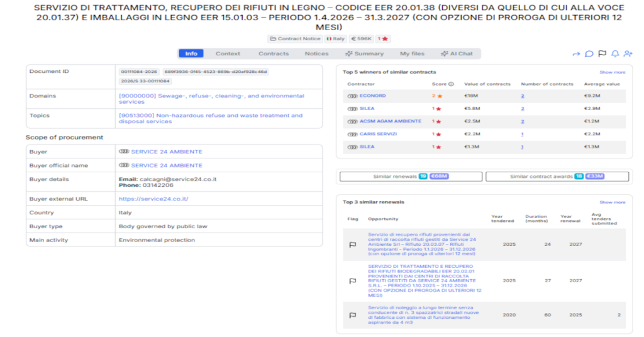Flag the Rifiuti Biodegradabili renewal opportunity
The image size is (644, 337).
click(x=352, y=281)
